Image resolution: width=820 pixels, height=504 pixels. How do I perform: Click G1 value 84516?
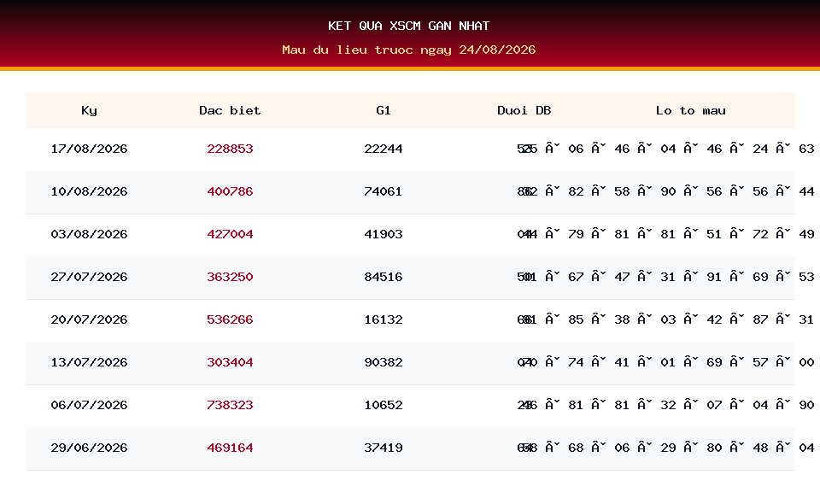[384, 277]
